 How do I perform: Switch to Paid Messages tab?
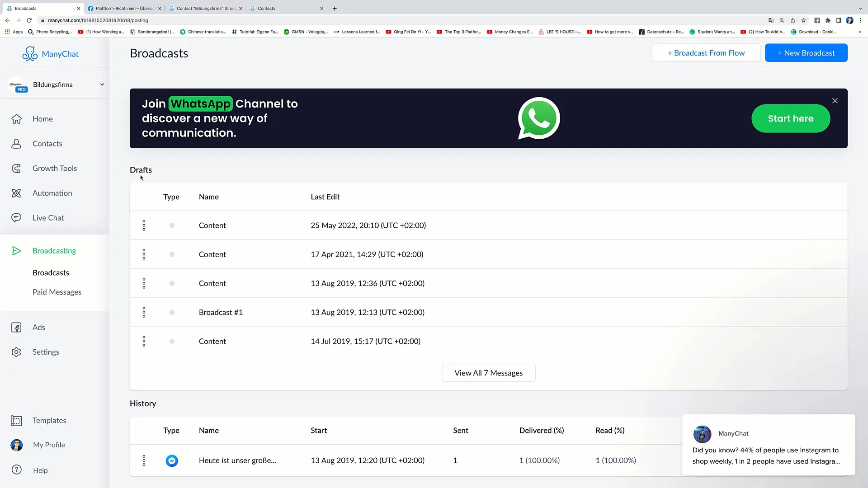[57, 291]
